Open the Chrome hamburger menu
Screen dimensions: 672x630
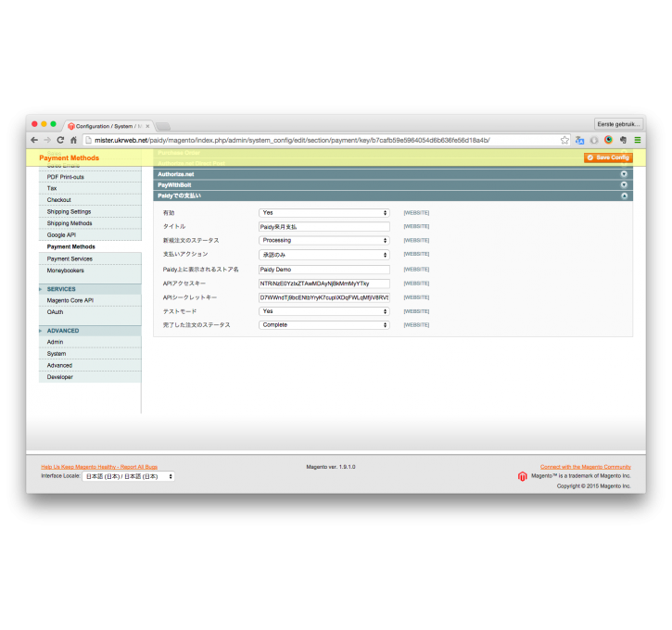638,140
